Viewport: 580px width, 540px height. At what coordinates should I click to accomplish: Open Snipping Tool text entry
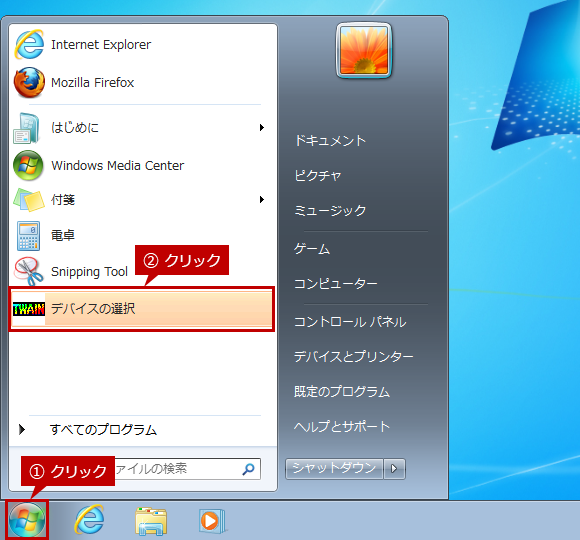coord(89,272)
